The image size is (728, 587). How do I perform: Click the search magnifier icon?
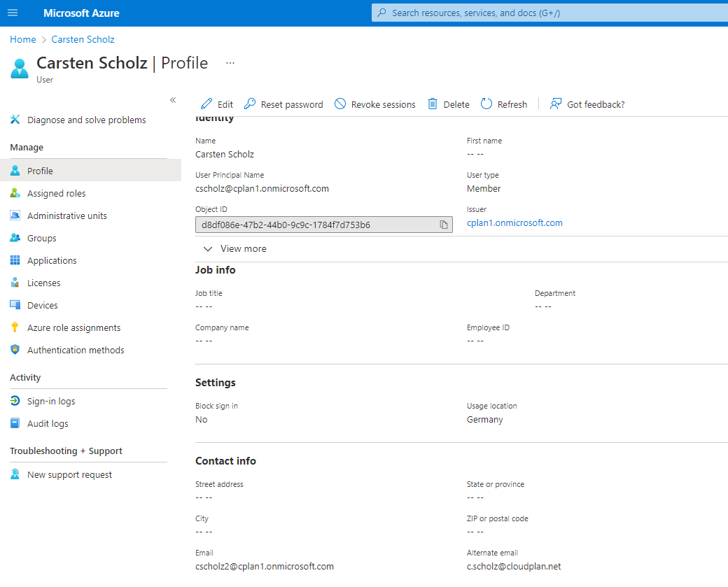tap(381, 13)
